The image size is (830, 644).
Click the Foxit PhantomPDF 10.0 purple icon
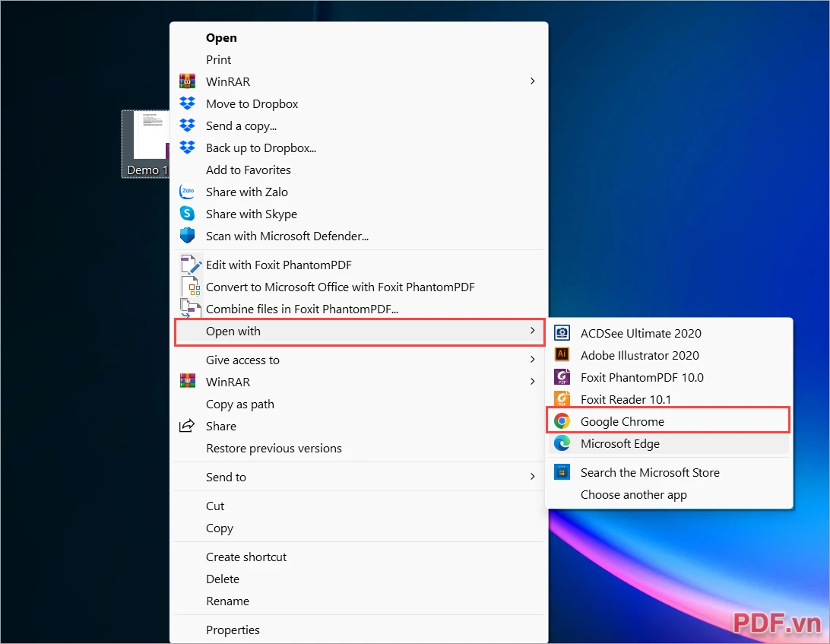tap(562, 376)
